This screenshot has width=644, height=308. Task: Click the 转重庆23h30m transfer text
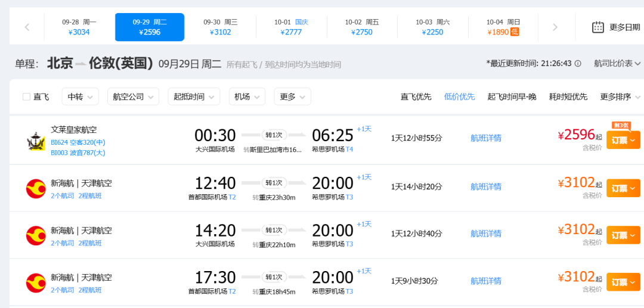click(x=274, y=198)
